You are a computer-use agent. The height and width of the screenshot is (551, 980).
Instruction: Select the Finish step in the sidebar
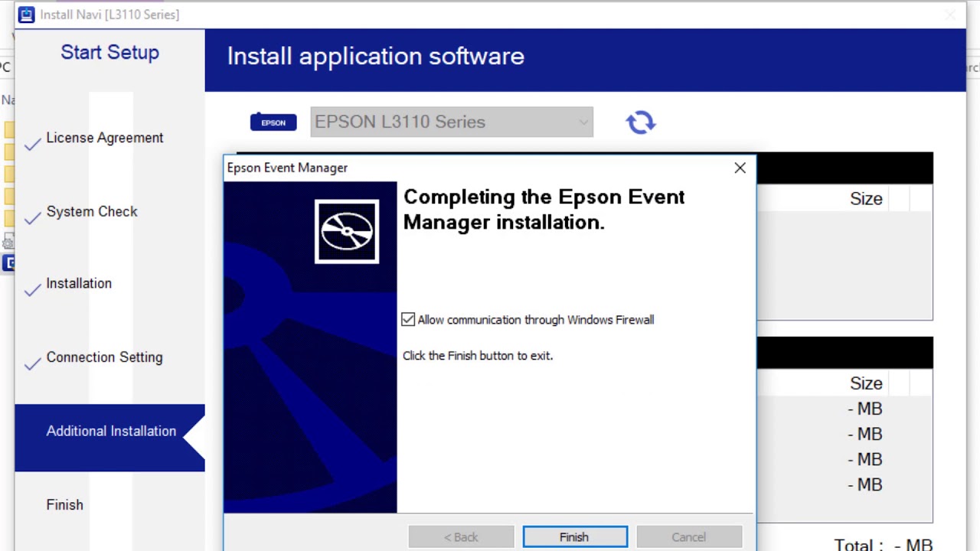coord(64,505)
